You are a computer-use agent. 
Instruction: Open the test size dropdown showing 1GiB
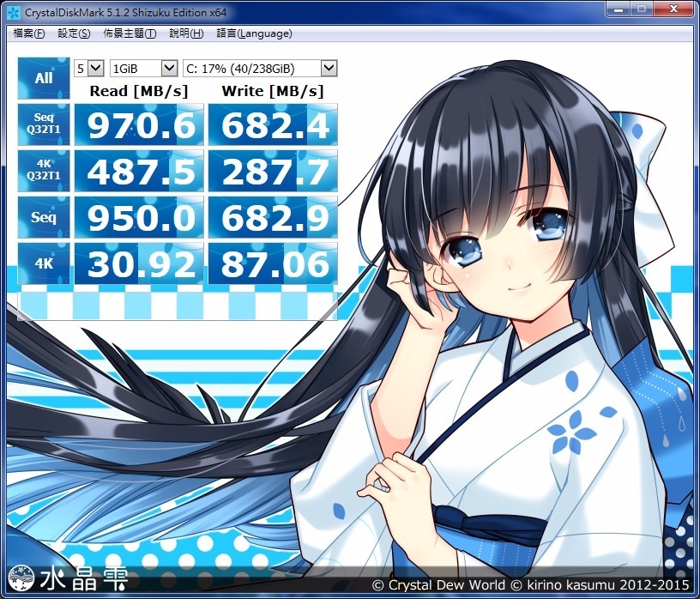[143, 69]
